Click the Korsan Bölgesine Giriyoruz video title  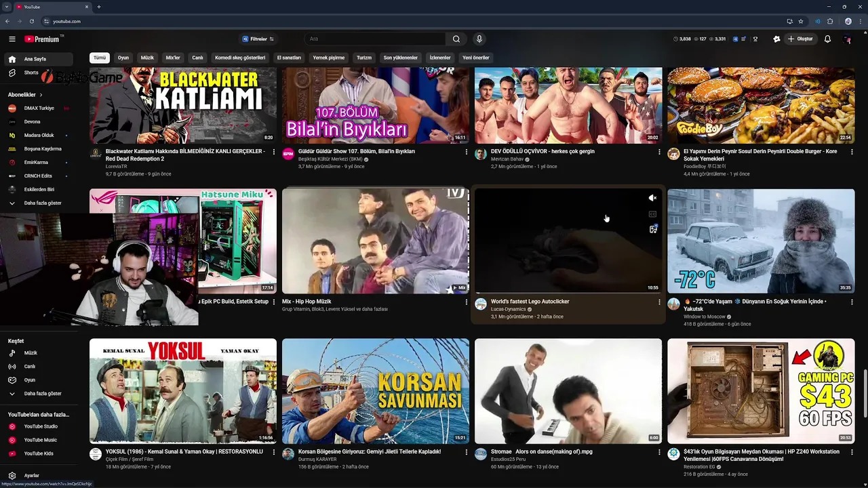point(370,451)
